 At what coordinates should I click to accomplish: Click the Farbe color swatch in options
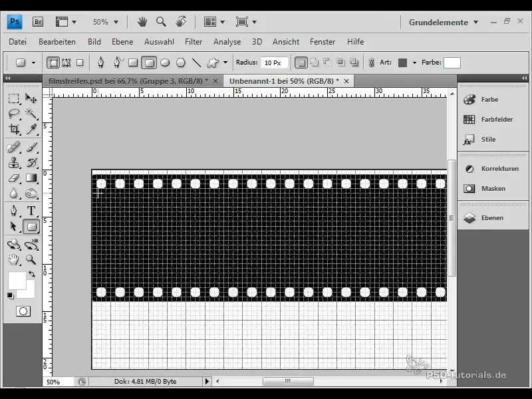(x=452, y=63)
